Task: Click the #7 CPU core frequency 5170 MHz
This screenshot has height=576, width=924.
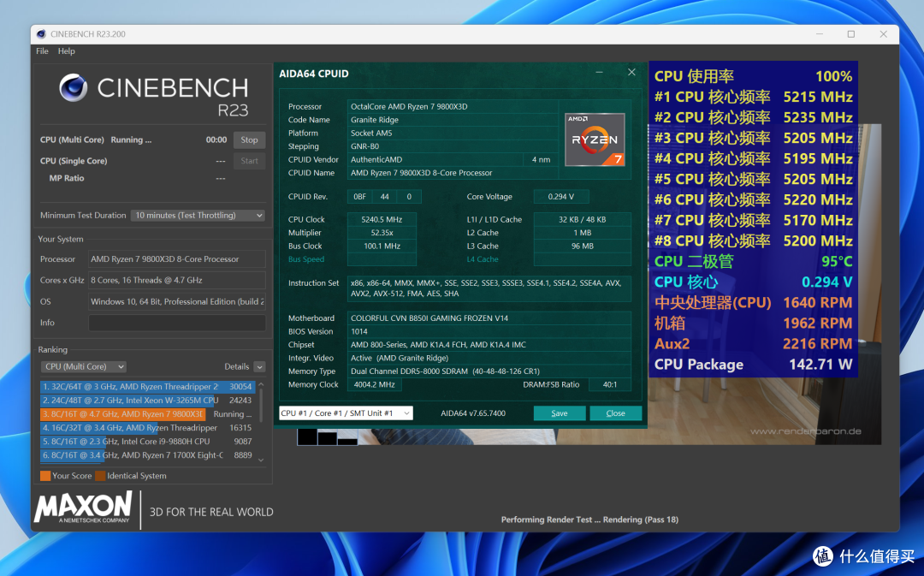Action: (x=753, y=220)
